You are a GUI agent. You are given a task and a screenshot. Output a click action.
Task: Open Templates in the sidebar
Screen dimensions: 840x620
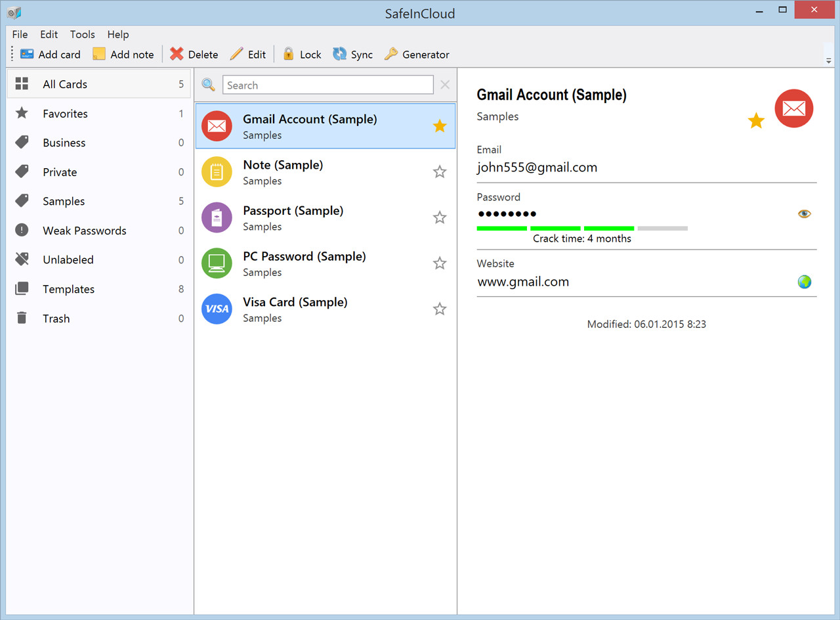pyautogui.click(x=99, y=289)
